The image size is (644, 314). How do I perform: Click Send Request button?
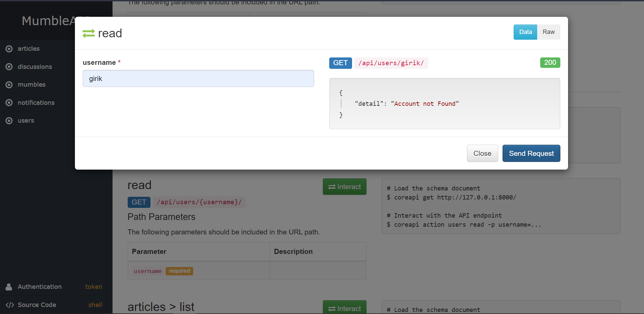click(x=531, y=153)
